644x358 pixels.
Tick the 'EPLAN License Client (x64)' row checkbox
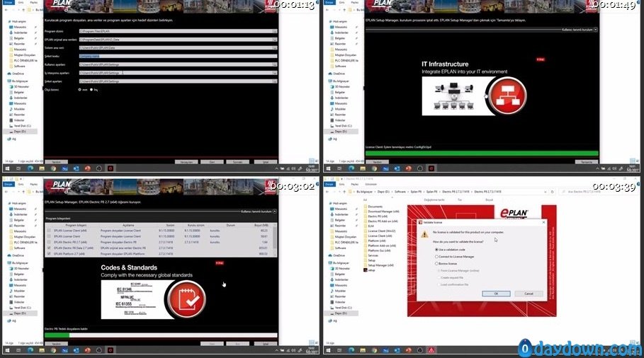(x=50, y=231)
